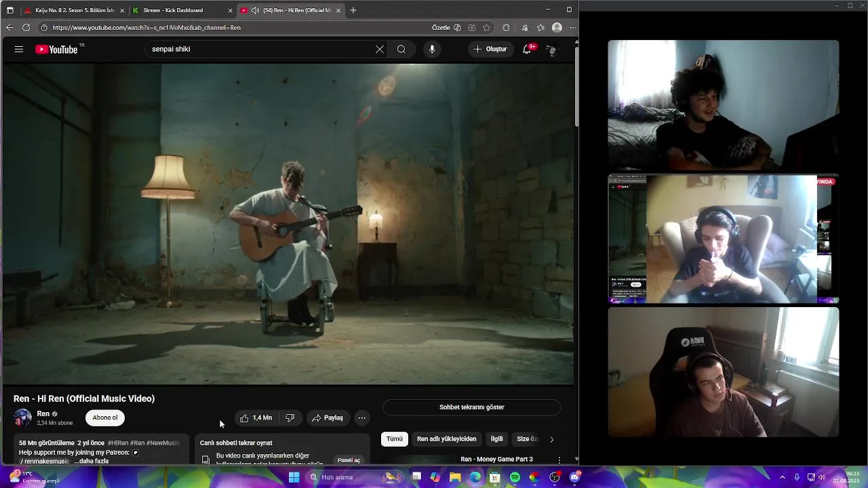Reload the page in the browser
Viewport: 868px width, 488px height.
click(x=26, y=28)
